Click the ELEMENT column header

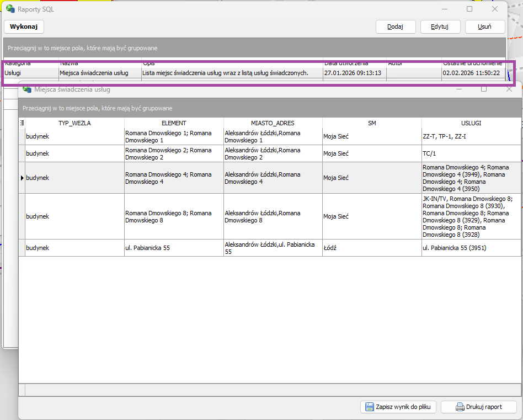pos(174,123)
